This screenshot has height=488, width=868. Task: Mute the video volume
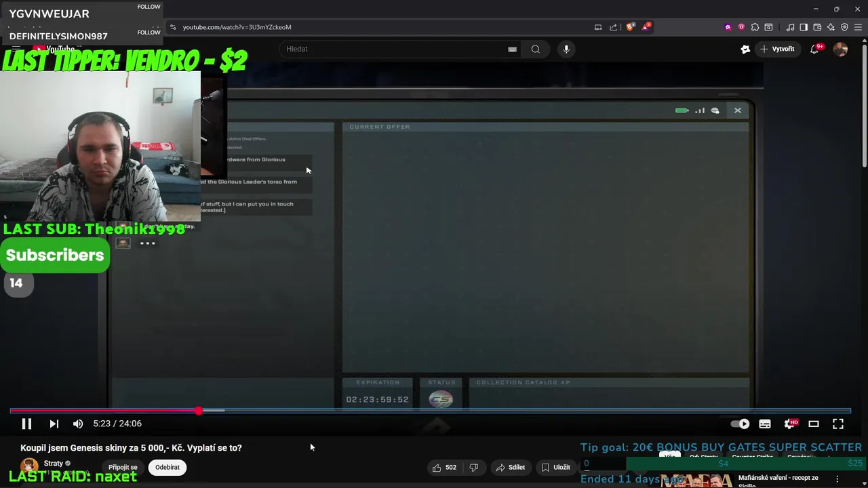coord(78,424)
